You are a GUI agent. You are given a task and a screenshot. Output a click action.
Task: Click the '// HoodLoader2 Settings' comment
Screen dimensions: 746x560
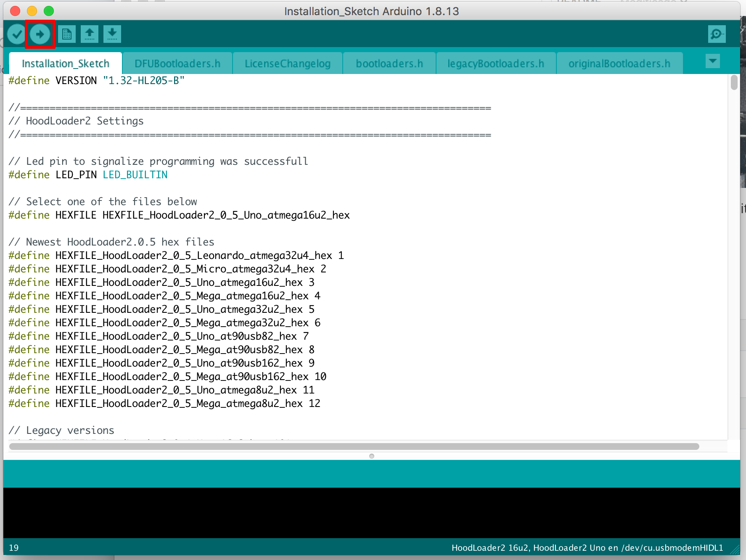pyautogui.click(x=76, y=121)
